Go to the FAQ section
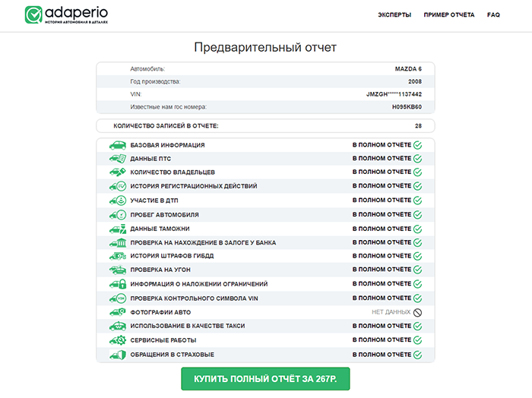 coord(493,15)
